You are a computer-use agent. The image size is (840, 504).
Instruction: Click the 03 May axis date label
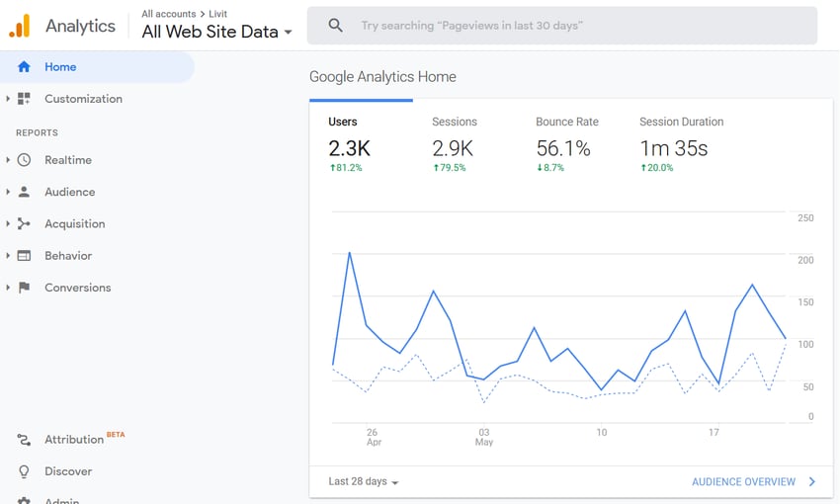click(484, 437)
